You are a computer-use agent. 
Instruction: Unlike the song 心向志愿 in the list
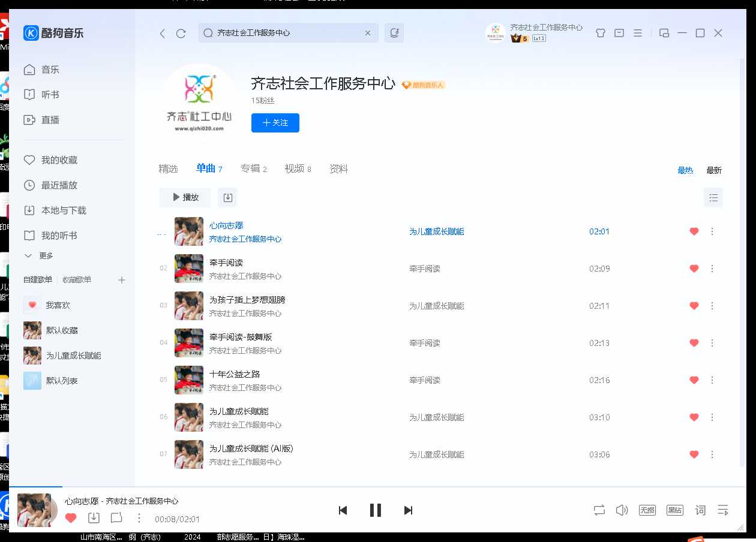(694, 231)
